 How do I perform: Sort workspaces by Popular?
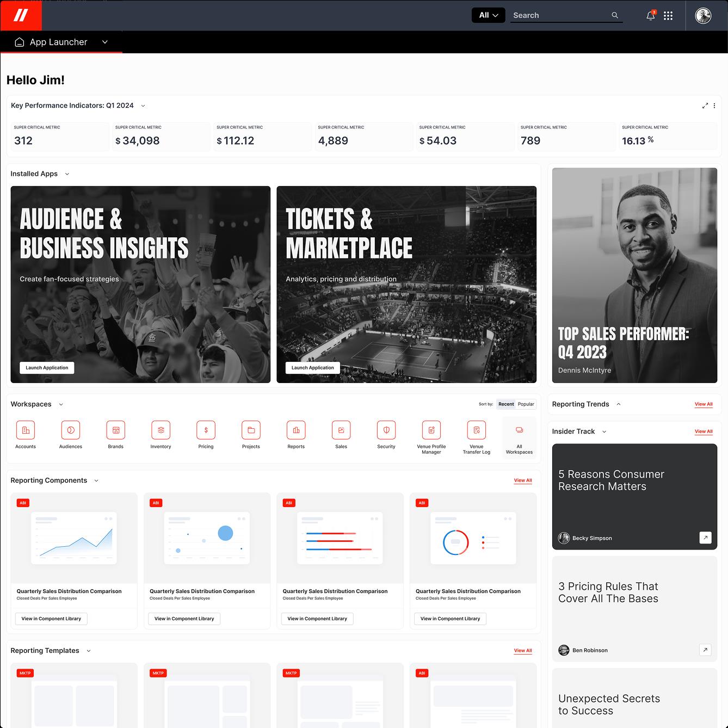pos(526,404)
